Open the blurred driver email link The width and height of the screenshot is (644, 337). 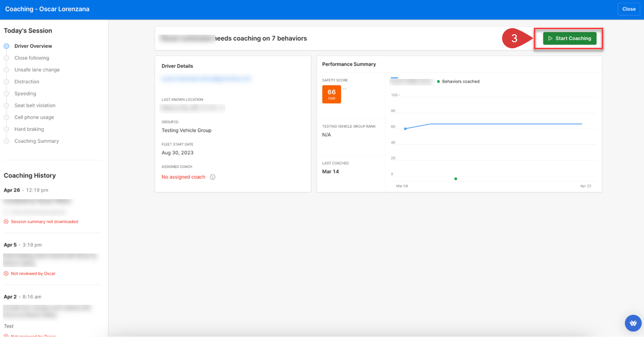[x=206, y=79]
